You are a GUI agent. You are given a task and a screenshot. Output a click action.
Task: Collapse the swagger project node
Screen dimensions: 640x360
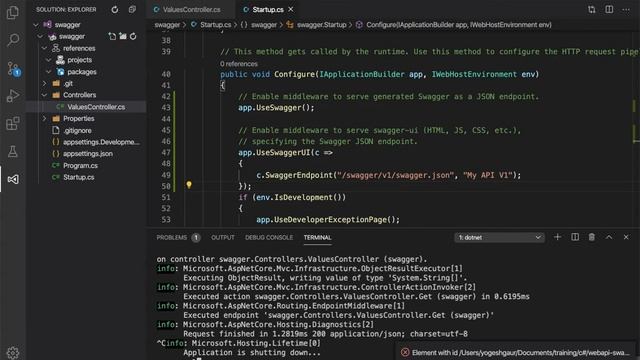coord(40,37)
